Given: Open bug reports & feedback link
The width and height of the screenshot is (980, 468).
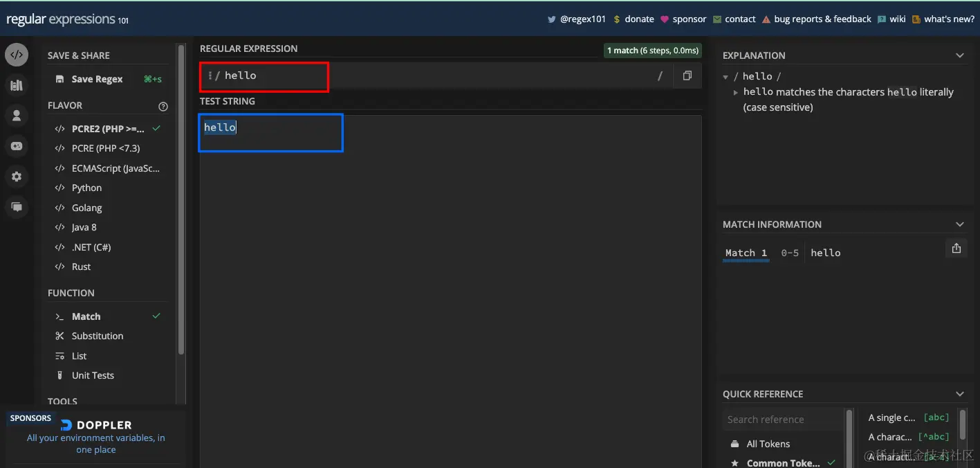Looking at the screenshot, I should (816, 19).
